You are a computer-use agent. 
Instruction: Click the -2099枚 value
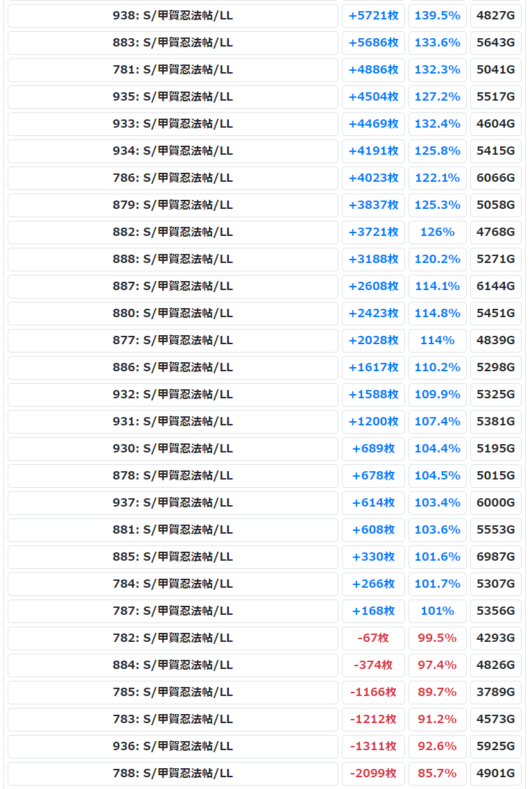pos(374,774)
